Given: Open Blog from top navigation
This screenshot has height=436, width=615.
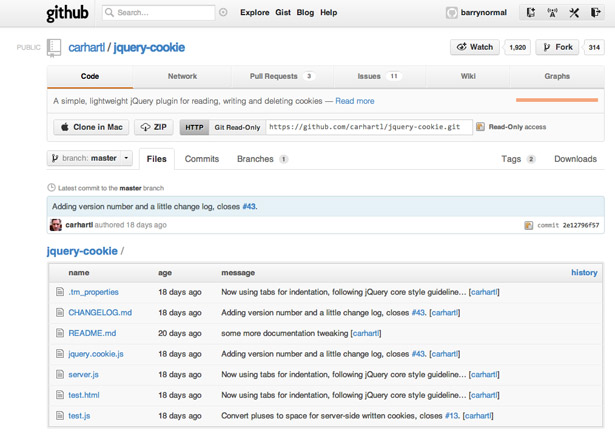Looking at the screenshot, I should pos(305,13).
